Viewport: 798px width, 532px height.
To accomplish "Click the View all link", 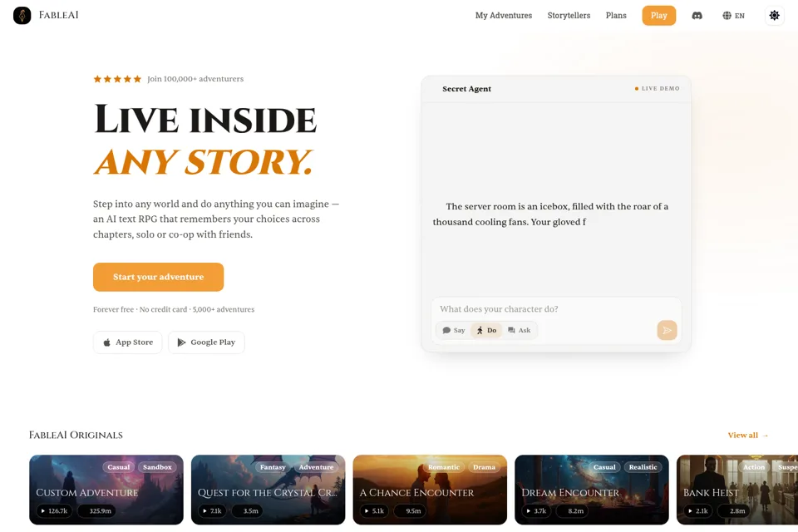I will tap(748, 436).
